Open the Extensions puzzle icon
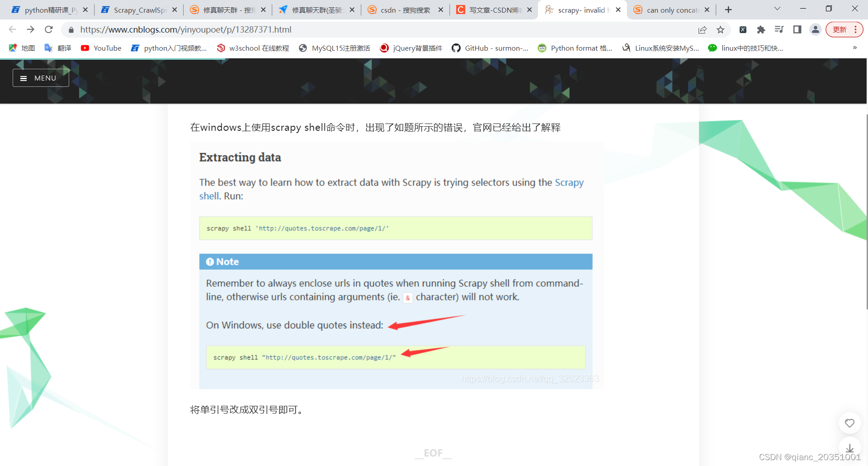Screen dimensions: 868x466 tap(761, 29)
